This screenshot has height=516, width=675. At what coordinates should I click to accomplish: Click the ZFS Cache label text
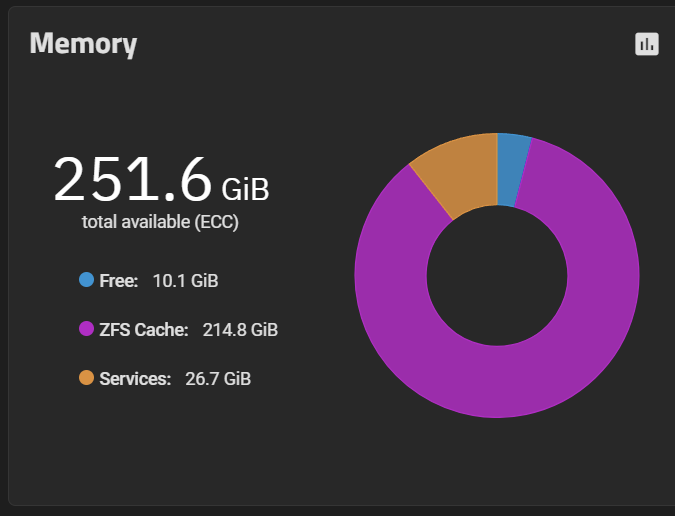144,330
